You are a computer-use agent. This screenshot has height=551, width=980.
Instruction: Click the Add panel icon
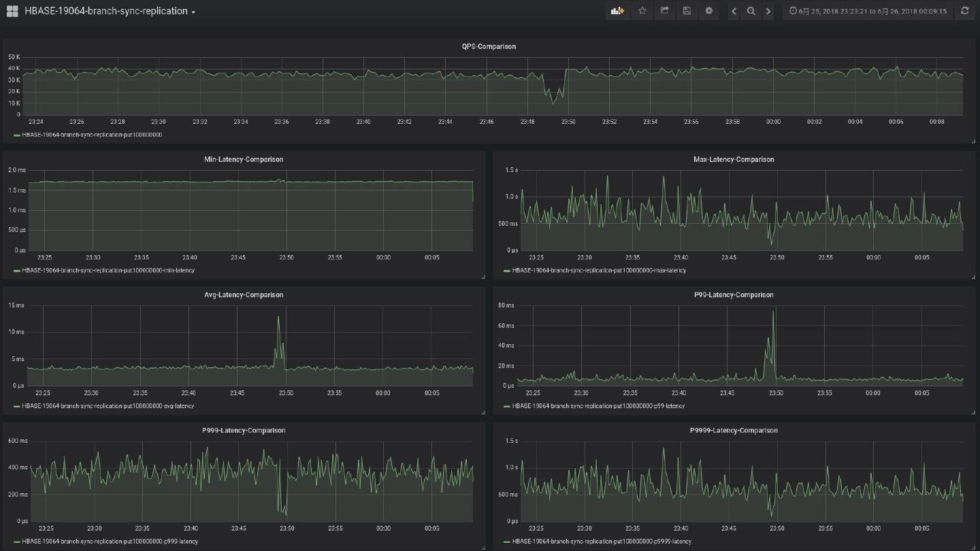pos(617,11)
